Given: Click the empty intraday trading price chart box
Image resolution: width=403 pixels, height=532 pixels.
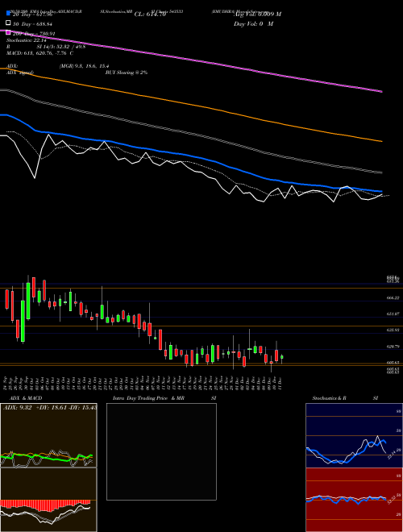Looking at the screenshot, I should coord(161,451).
